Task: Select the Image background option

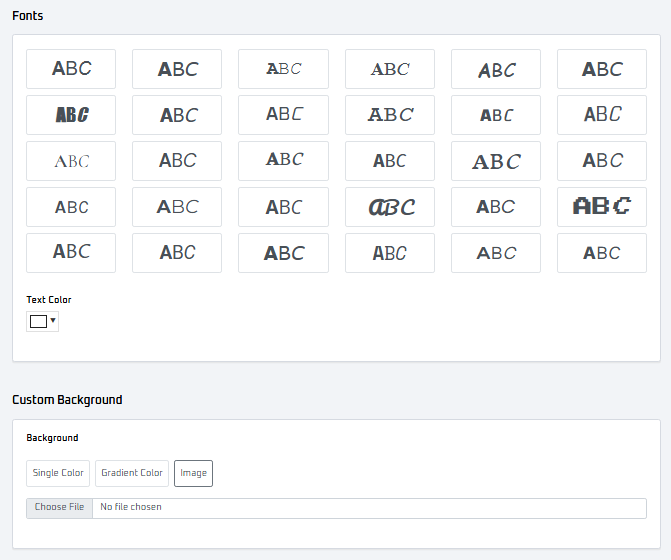Action: pyautogui.click(x=193, y=473)
